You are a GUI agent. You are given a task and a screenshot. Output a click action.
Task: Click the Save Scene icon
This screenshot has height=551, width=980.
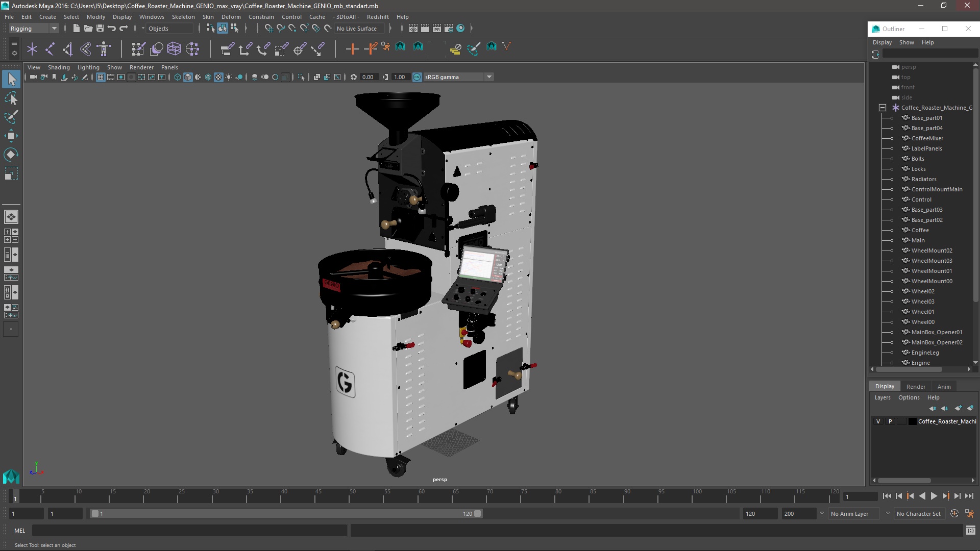[x=100, y=29]
